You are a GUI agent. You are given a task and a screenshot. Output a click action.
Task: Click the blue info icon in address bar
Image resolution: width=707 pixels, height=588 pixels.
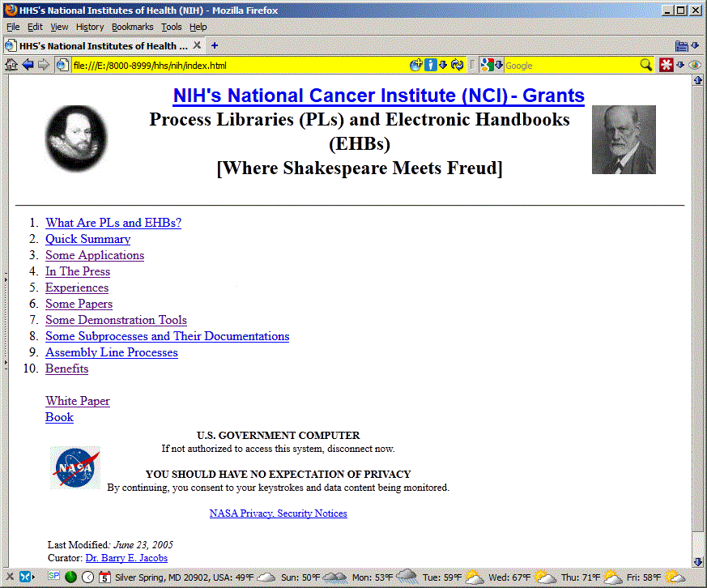point(431,65)
